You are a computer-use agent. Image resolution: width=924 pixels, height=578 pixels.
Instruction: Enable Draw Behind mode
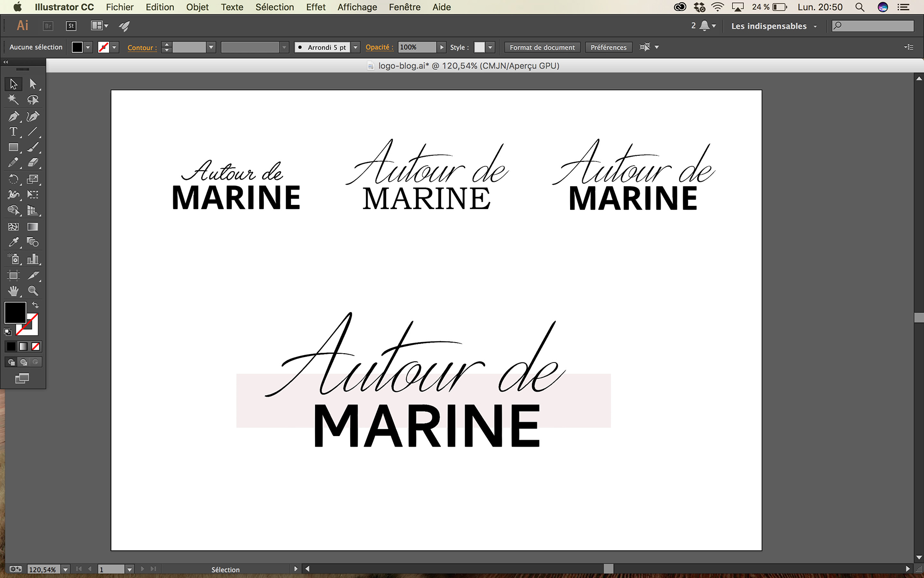click(x=24, y=362)
